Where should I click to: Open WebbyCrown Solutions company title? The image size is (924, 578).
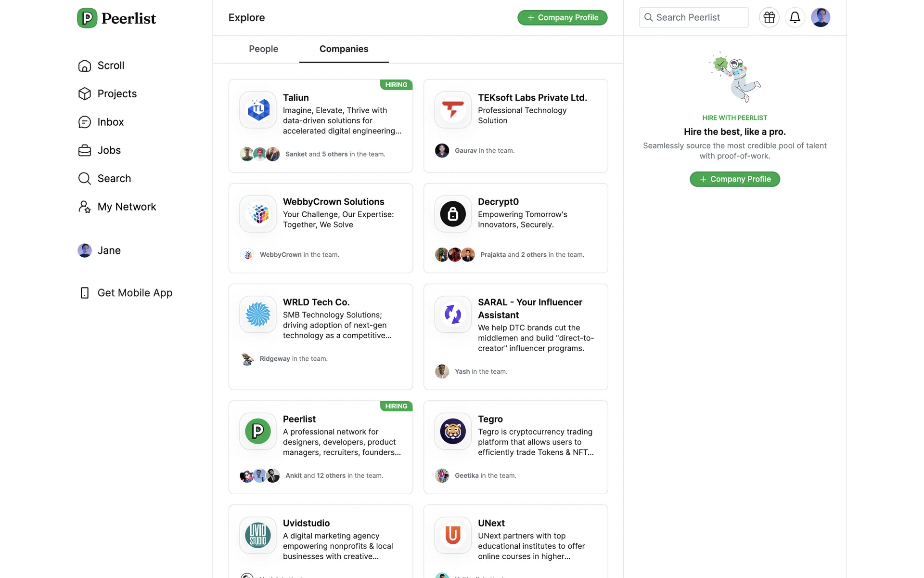click(333, 202)
